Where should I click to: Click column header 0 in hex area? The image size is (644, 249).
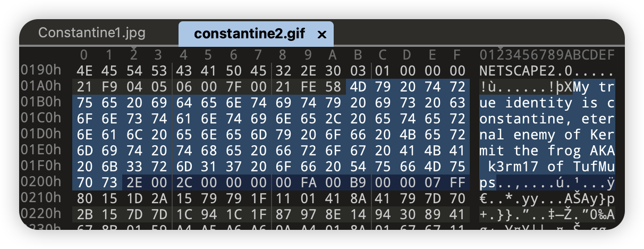click(84, 54)
